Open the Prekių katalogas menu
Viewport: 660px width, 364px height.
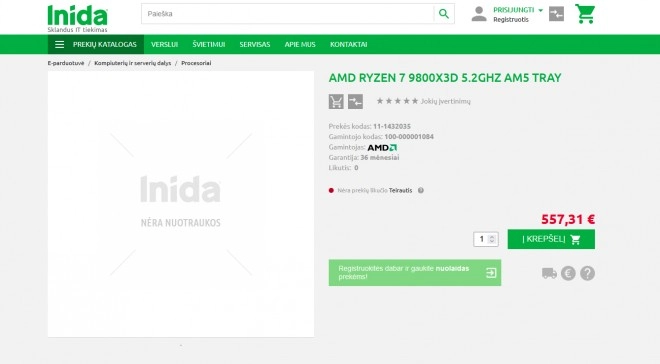[x=96, y=44]
